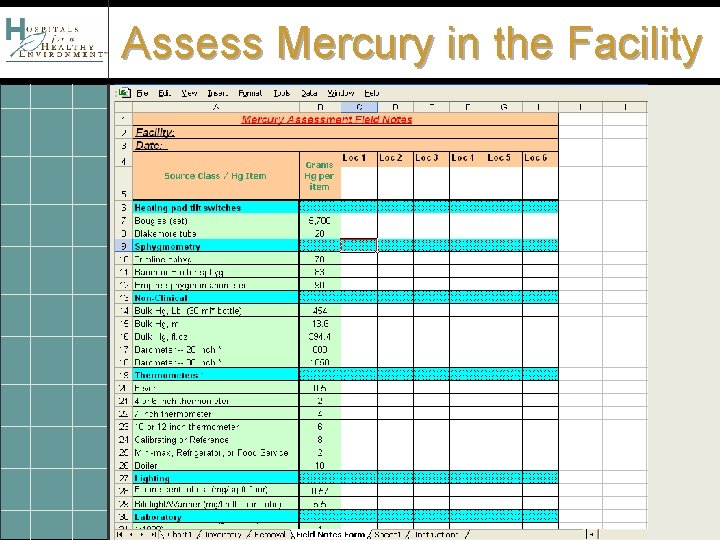Click the Mercury Assessment Field Notes title cell
The height and width of the screenshot is (540, 720).
[x=345, y=119]
